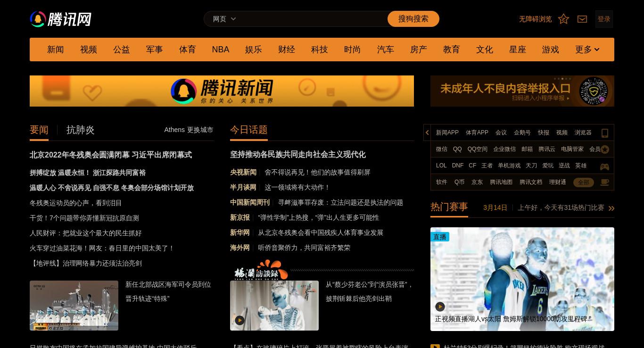Open 微信 link in apps panel
The image size is (644, 348).
point(442,149)
